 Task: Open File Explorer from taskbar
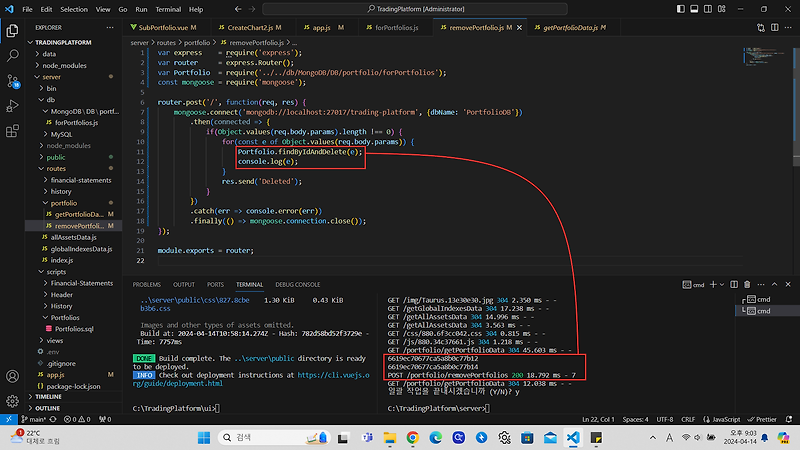point(390,438)
